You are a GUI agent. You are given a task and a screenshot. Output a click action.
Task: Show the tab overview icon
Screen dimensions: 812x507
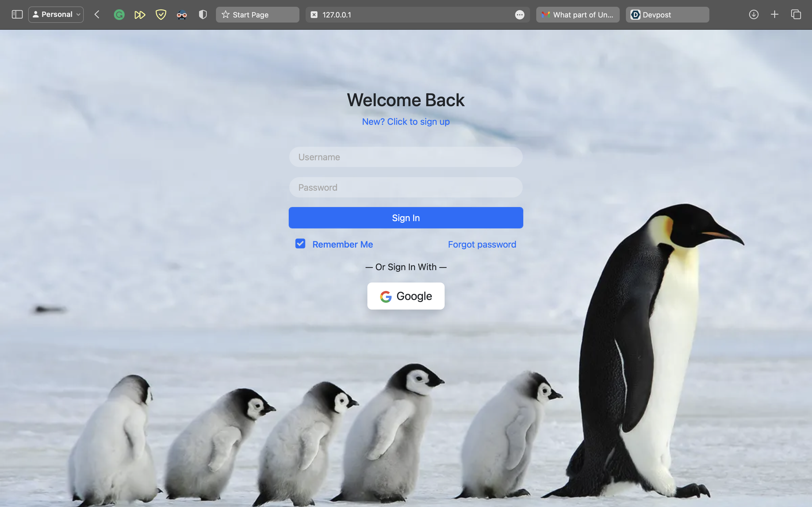point(796,14)
